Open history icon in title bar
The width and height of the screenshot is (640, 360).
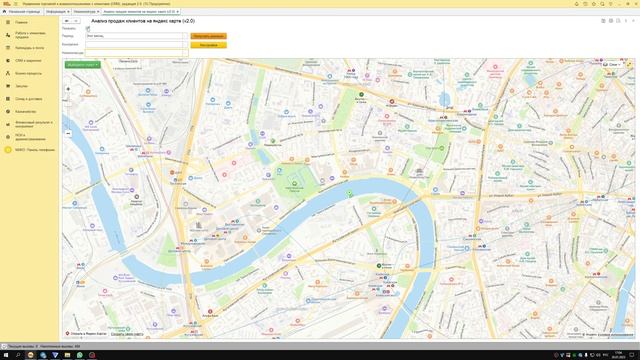point(585,4)
